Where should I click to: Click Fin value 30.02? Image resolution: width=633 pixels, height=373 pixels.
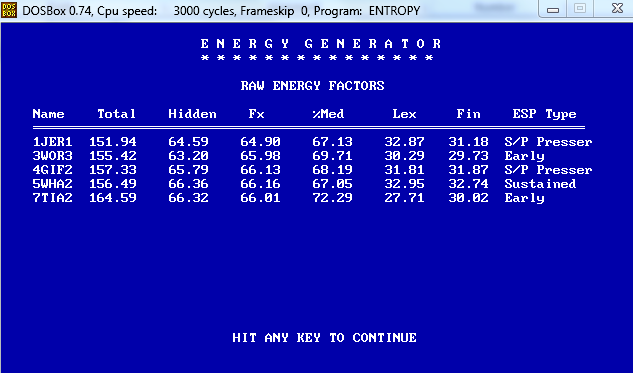pyautogui.click(x=468, y=198)
